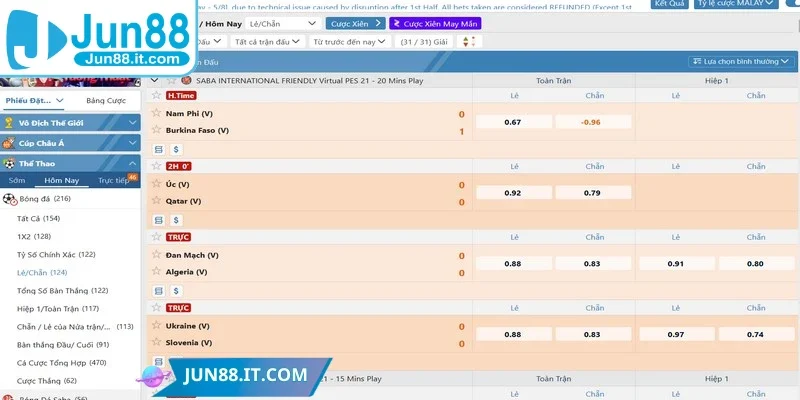Click the Cược Xiên button
The image size is (800, 400).
(355, 22)
